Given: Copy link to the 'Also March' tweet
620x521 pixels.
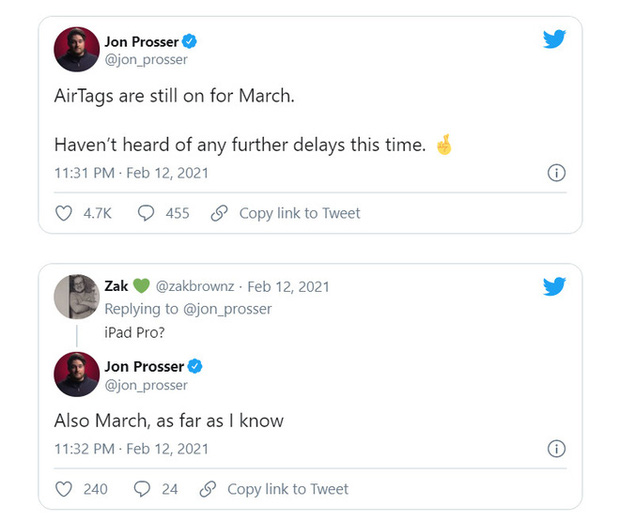Looking at the screenshot, I should pyautogui.click(x=275, y=489).
